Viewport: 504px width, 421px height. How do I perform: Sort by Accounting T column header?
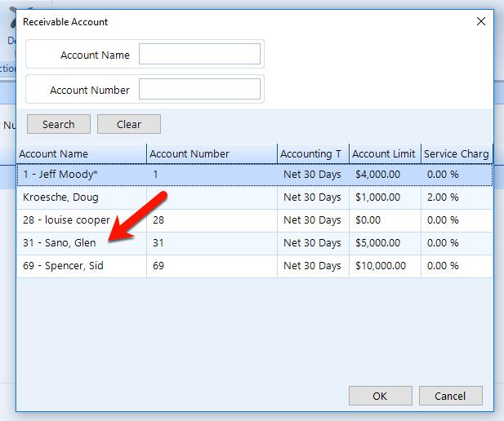[x=314, y=154]
